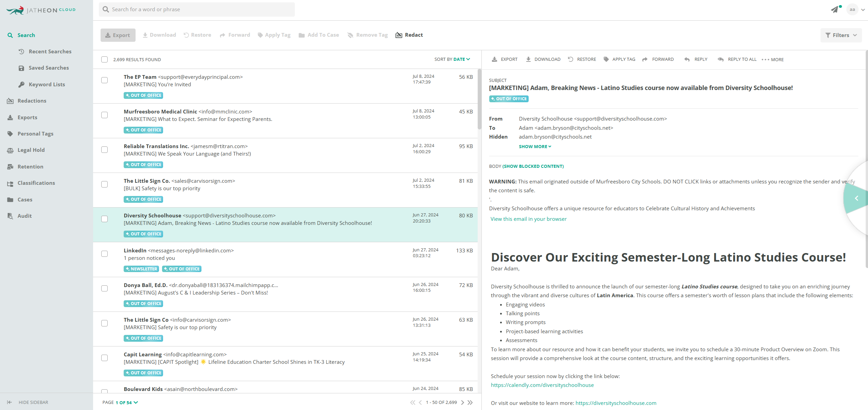The width and height of the screenshot is (868, 410).
Task: Open the notifications paper plane icon
Action: pos(835,10)
